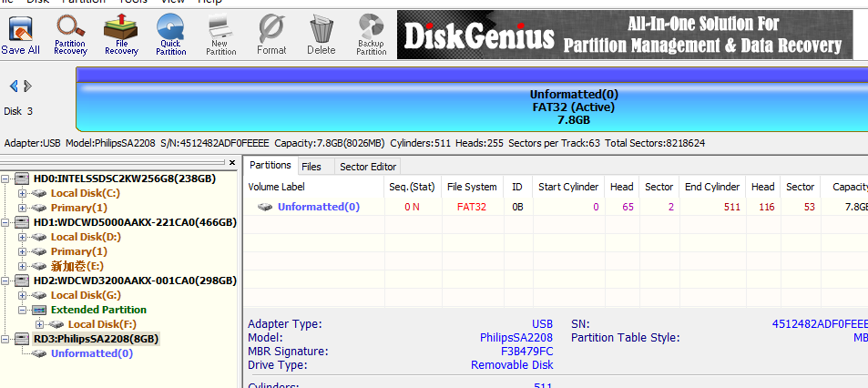Go to previous disk arrow
Screen dimensions: 868x388
tap(14, 86)
